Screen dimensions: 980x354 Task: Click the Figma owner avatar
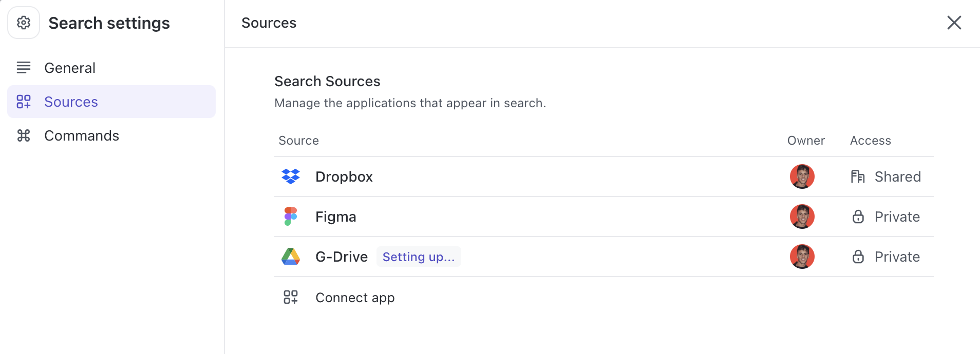coord(802,217)
